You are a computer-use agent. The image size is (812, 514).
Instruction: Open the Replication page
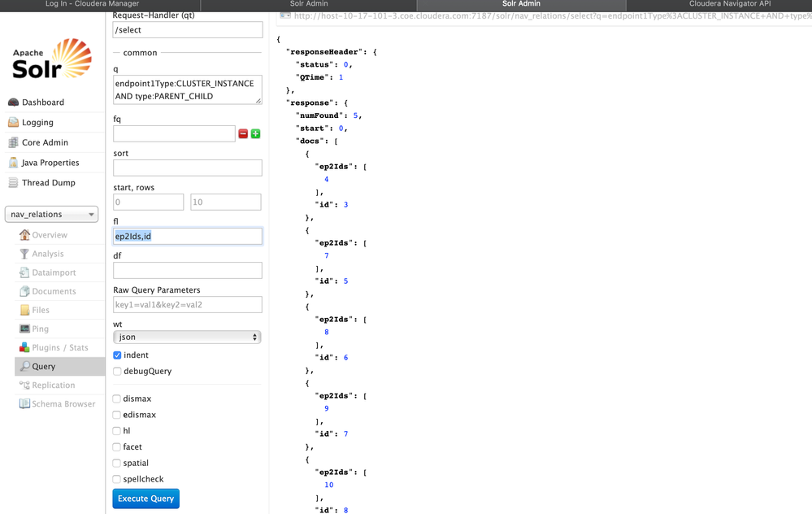[54, 385]
